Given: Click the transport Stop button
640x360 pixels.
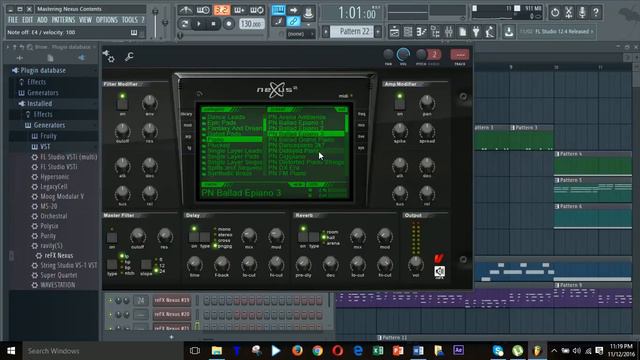Looking at the screenshot, I should point(213,24).
